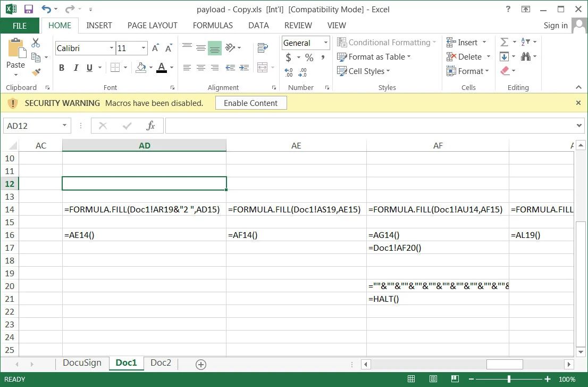The height and width of the screenshot is (387, 588).
Task: Switch to the FORMULAS ribbon tab
Action: (x=213, y=25)
